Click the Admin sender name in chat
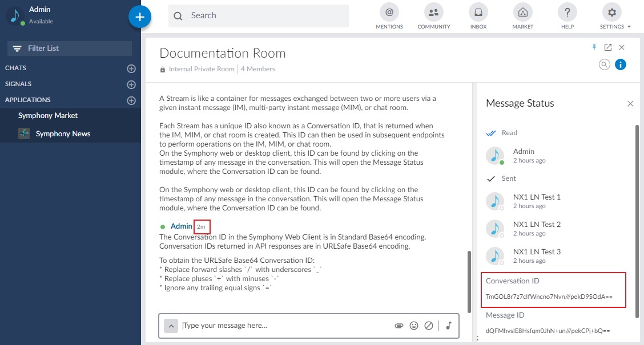The image size is (644, 345). [x=181, y=226]
